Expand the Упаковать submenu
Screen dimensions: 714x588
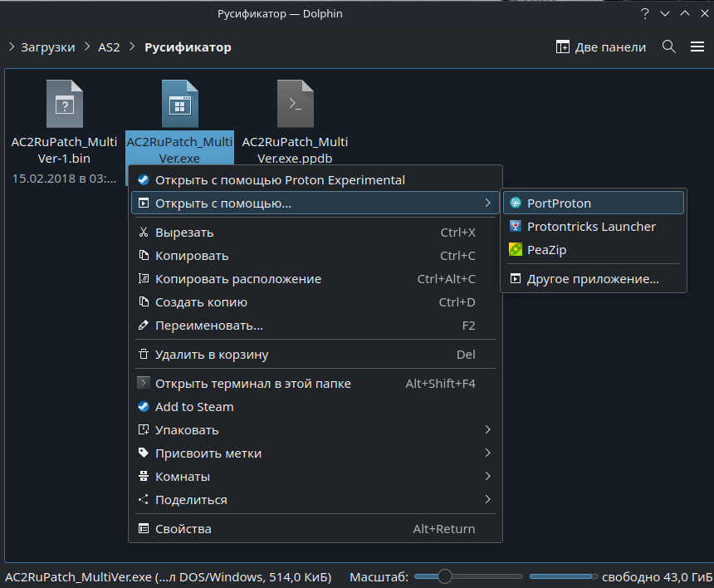487,430
